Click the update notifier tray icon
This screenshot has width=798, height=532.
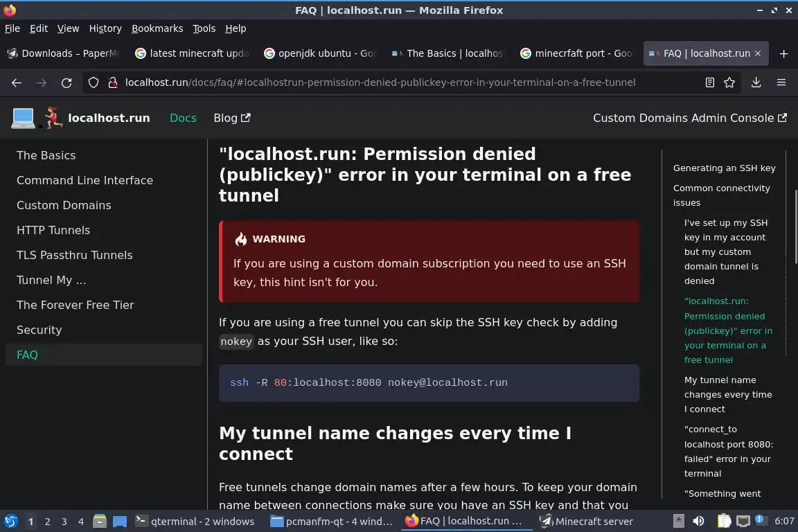coord(760,520)
